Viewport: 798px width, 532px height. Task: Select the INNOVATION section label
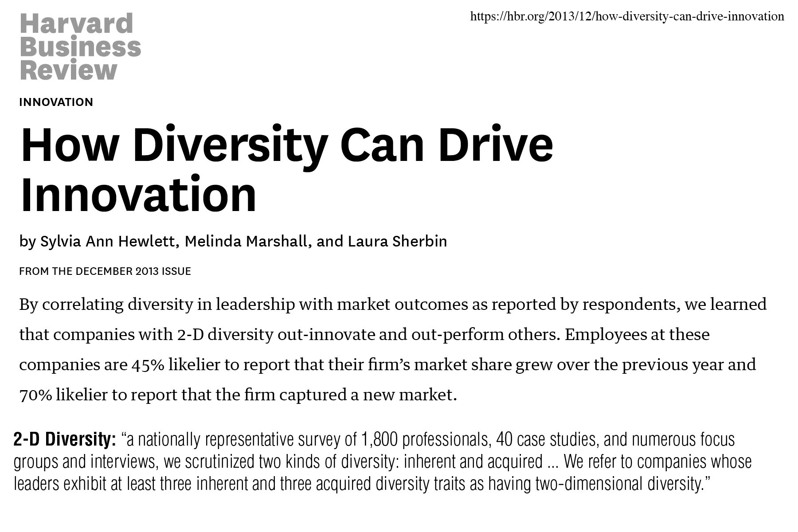[x=56, y=102]
